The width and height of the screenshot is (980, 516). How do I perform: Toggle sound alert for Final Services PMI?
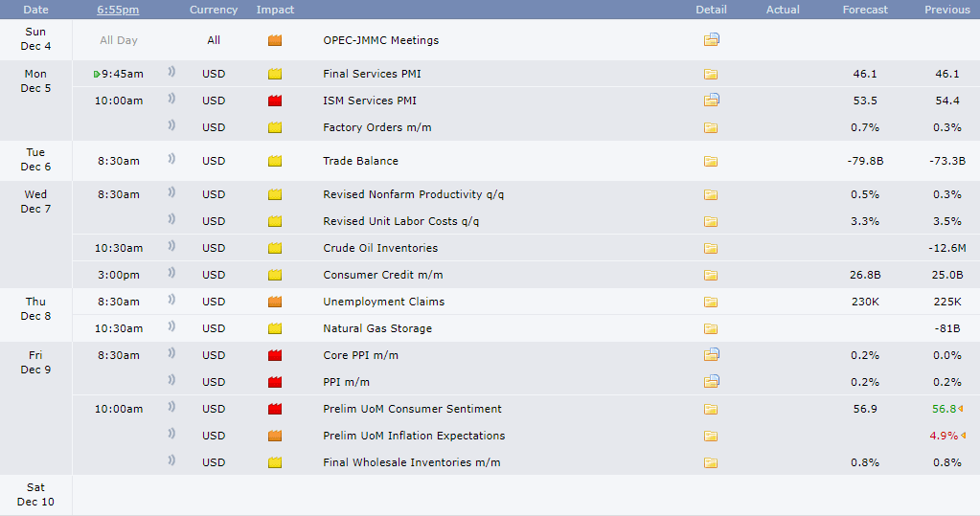171,72
